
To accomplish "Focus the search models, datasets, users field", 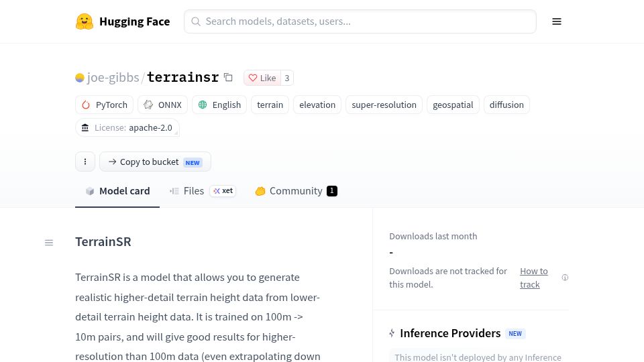I will pos(360,21).
